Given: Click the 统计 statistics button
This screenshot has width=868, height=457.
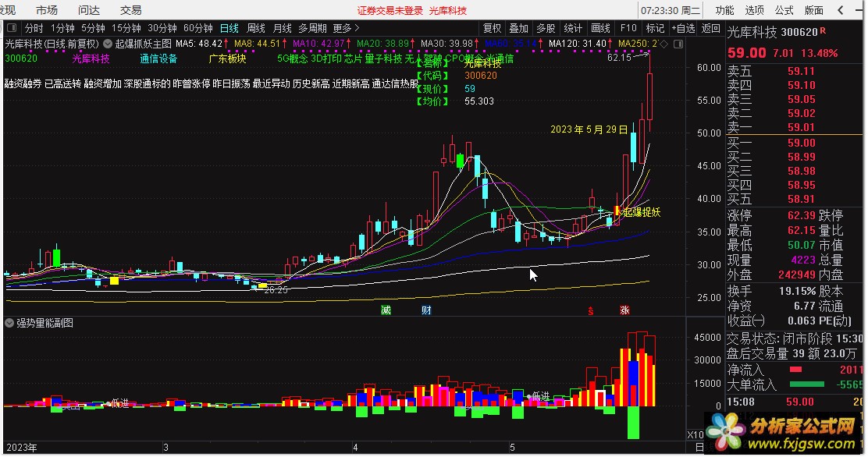Looking at the screenshot, I should pos(573,27).
